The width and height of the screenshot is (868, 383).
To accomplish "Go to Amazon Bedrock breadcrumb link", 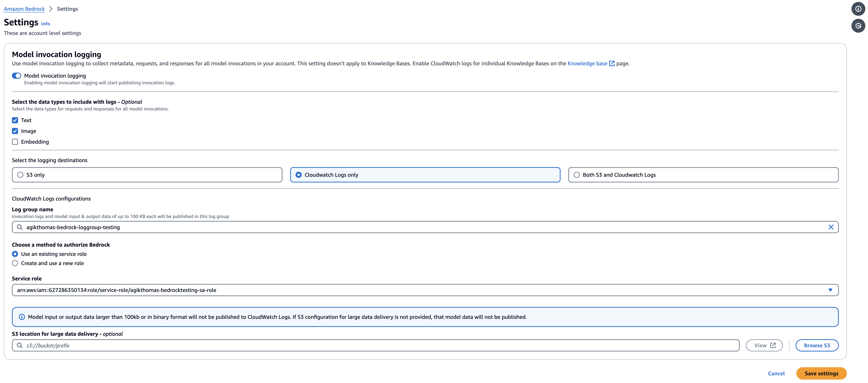I will coord(24,9).
